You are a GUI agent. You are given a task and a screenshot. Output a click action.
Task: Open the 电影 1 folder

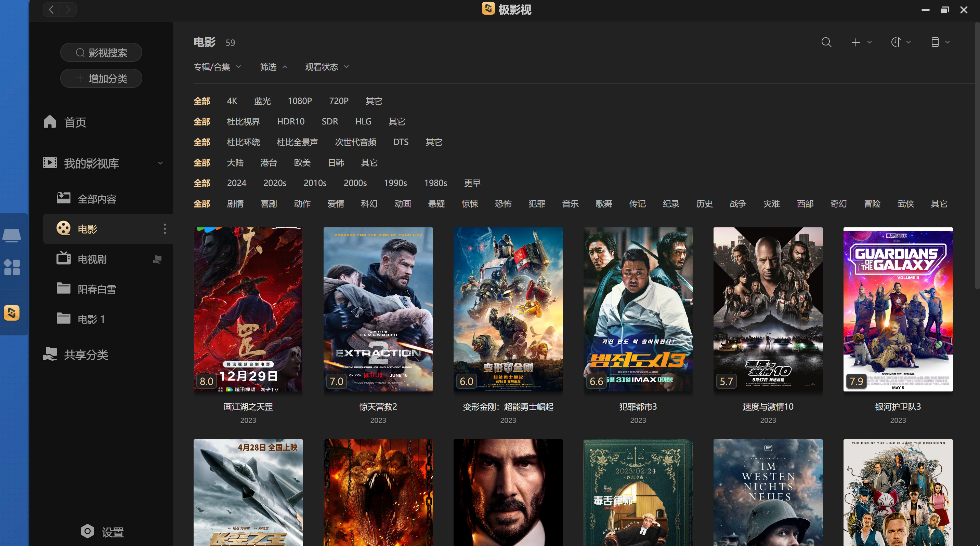coord(81,319)
